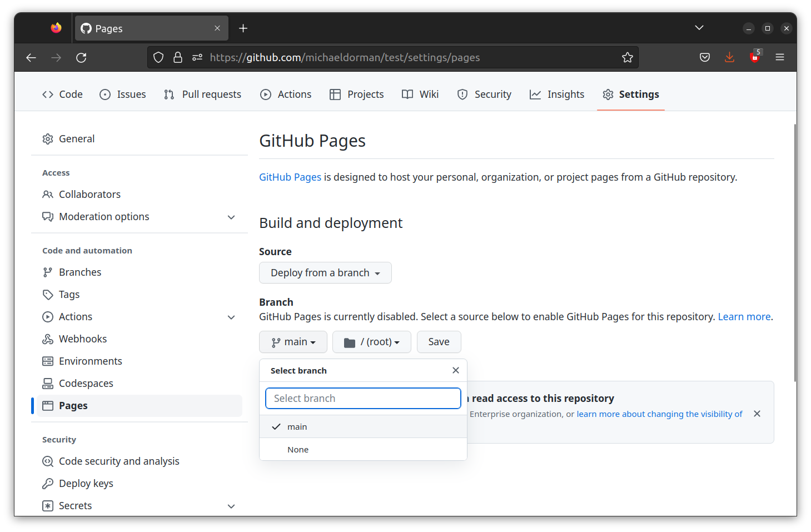Click the Pull requests branch icon
Viewport: 811px width, 532px height.
point(168,95)
